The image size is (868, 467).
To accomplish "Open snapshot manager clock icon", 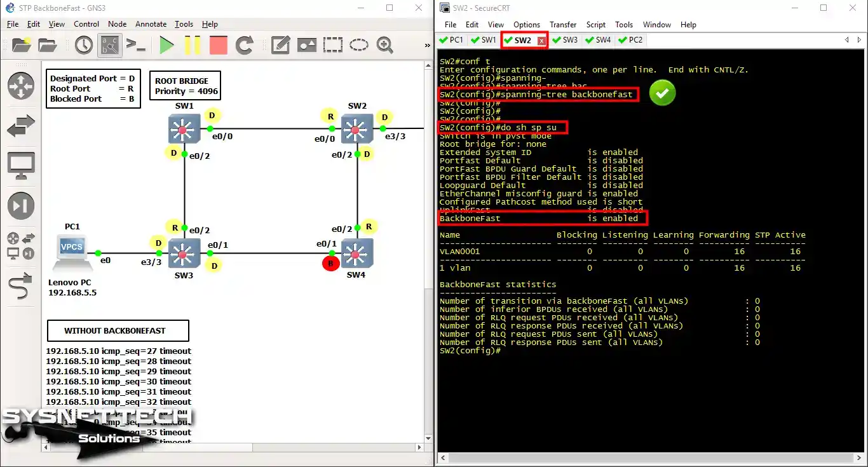I will (x=84, y=45).
